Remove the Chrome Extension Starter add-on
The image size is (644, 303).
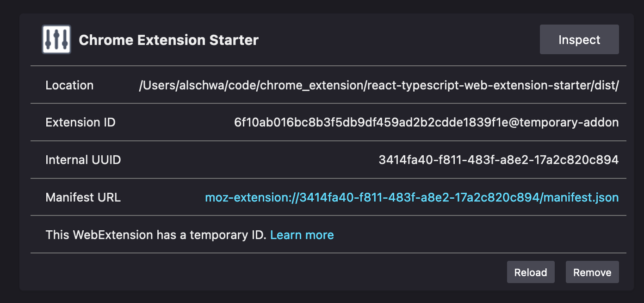click(592, 272)
